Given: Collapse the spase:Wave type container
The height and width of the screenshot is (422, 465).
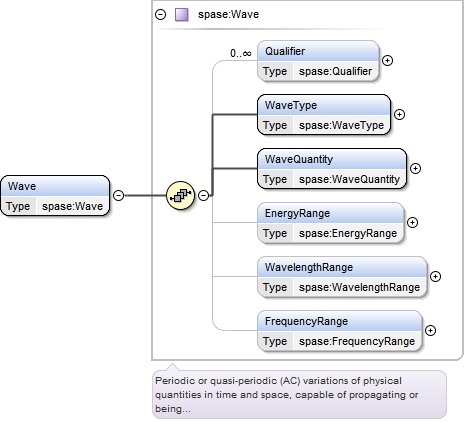Looking at the screenshot, I should (x=160, y=15).
